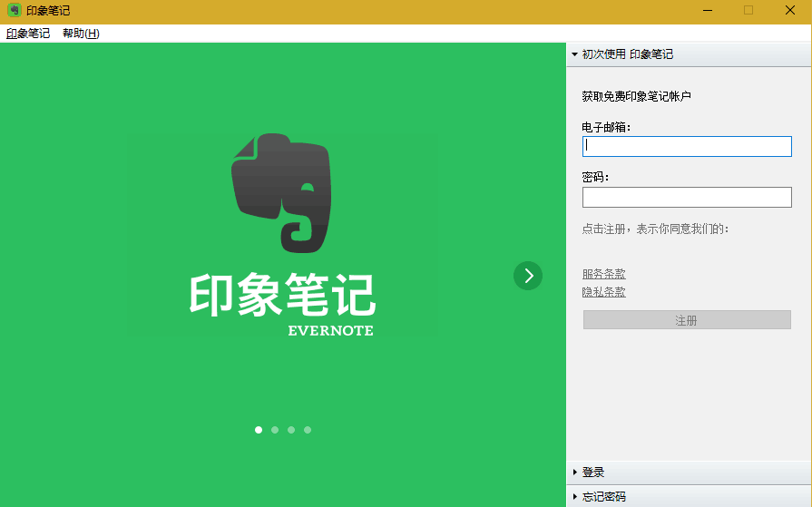Open the 隐私条款 link
Screen dimensions: 812x507
point(604,292)
